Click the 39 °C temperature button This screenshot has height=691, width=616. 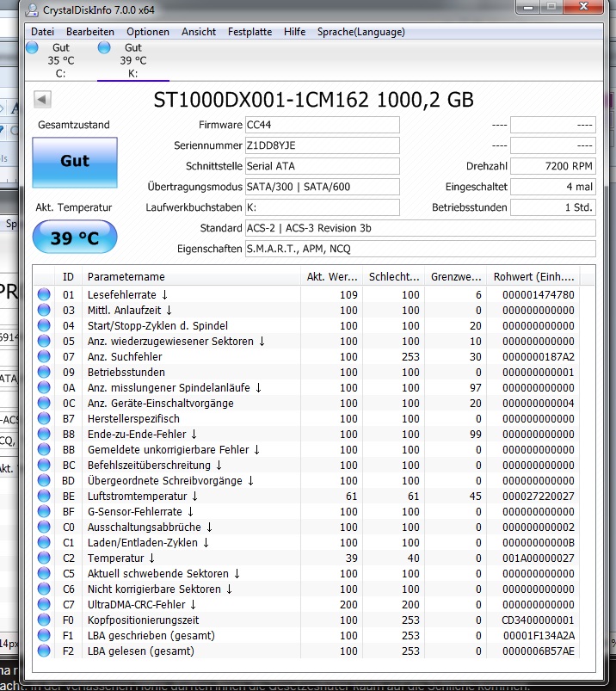click(x=75, y=238)
